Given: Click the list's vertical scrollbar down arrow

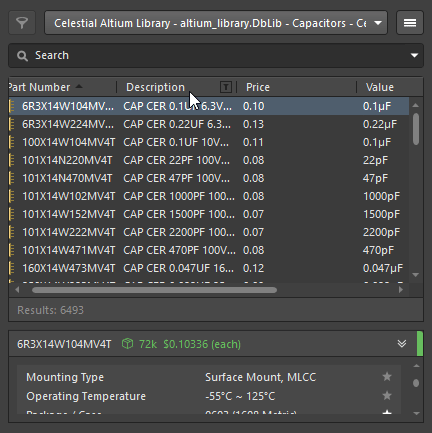Looking at the screenshot, I should [416, 275].
